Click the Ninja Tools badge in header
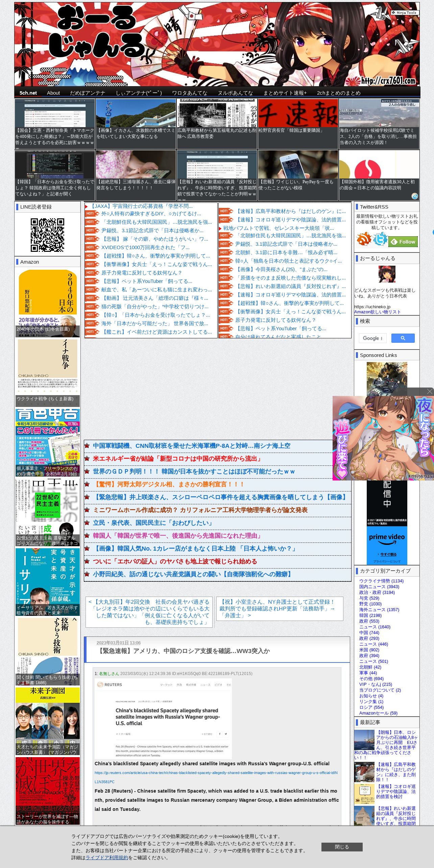Image resolution: width=434 pixels, height=868 pixels. (405, 13)
